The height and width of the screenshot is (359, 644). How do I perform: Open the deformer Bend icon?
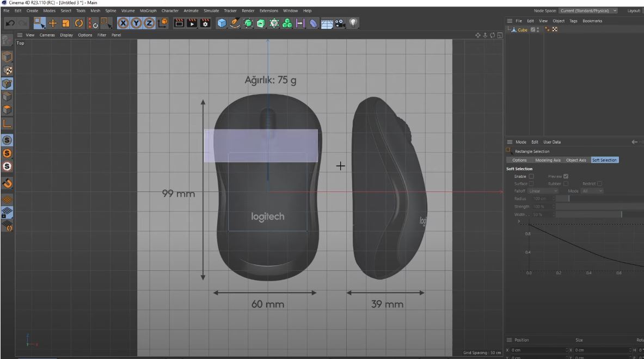point(314,23)
